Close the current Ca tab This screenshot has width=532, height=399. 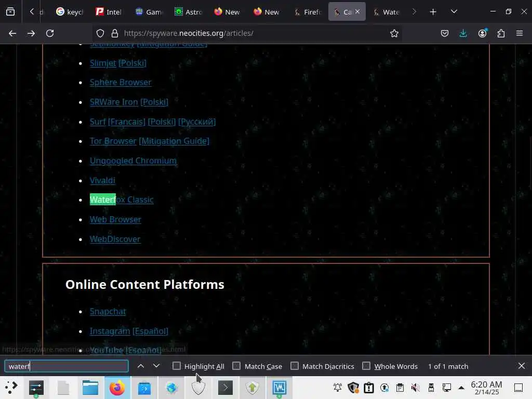(x=357, y=11)
